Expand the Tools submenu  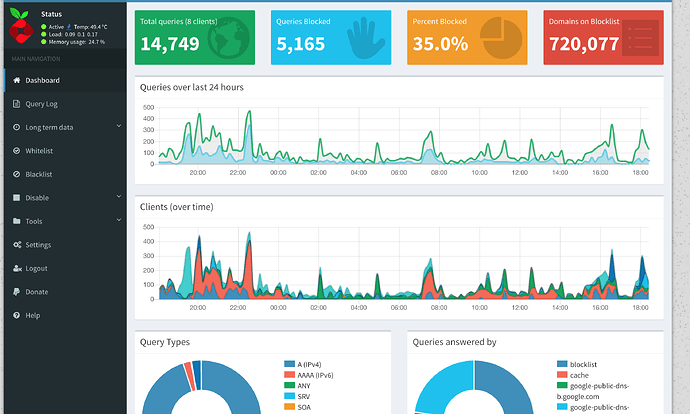119,221
